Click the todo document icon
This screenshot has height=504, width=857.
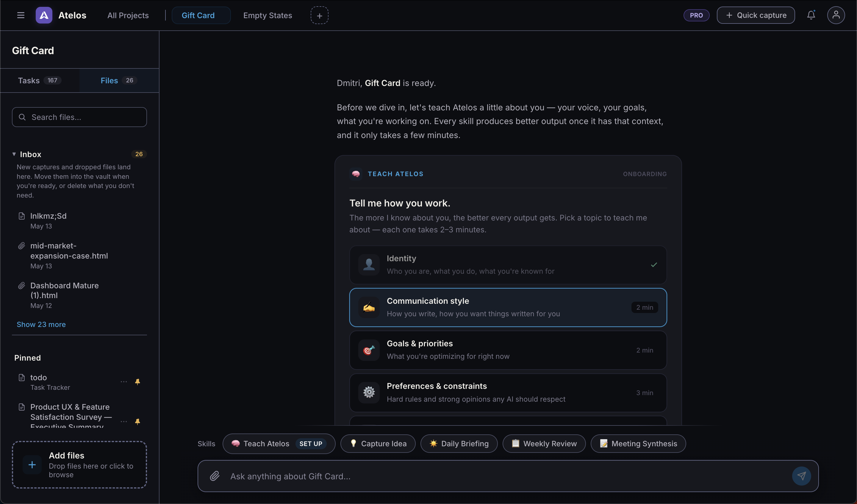(x=22, y=378)
